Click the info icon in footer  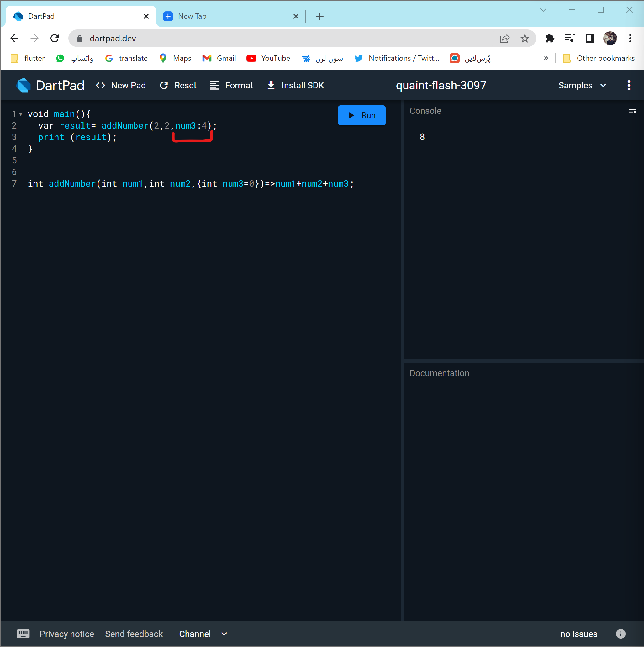pyautogui.click(x=620, y=634)
